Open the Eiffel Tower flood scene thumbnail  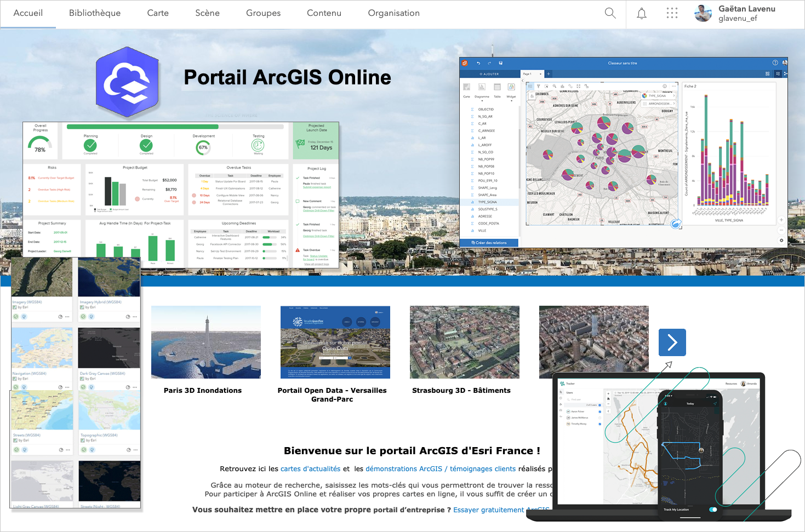[206, 342]
